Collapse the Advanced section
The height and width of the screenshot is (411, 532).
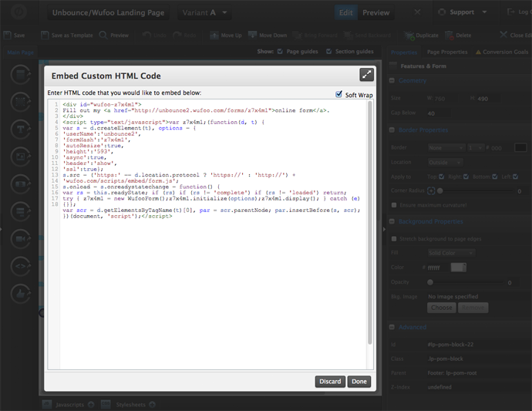392,327
